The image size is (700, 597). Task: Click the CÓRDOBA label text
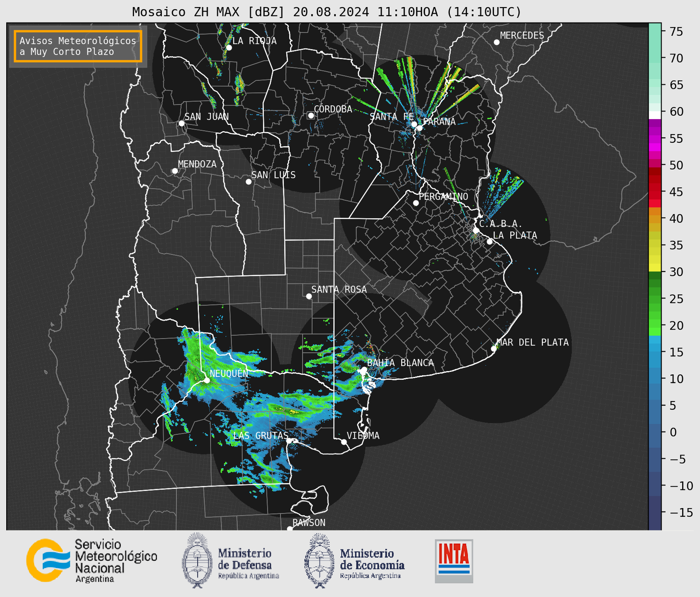(x=333, y=109)
